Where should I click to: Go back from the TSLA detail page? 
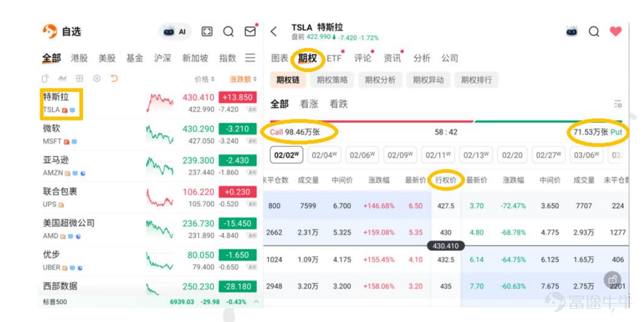pyautogui.click(x=274, y=31)
